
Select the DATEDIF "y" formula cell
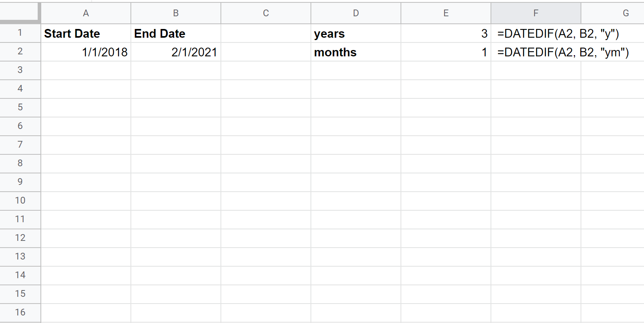click(536, 33)
